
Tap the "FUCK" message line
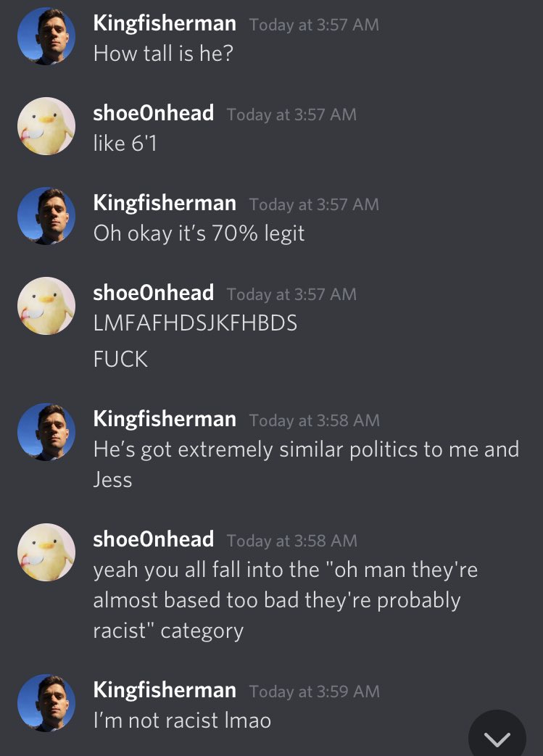120,360
